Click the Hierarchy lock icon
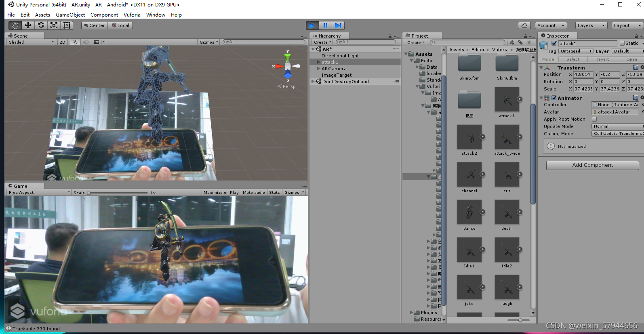 click(390, 36)
